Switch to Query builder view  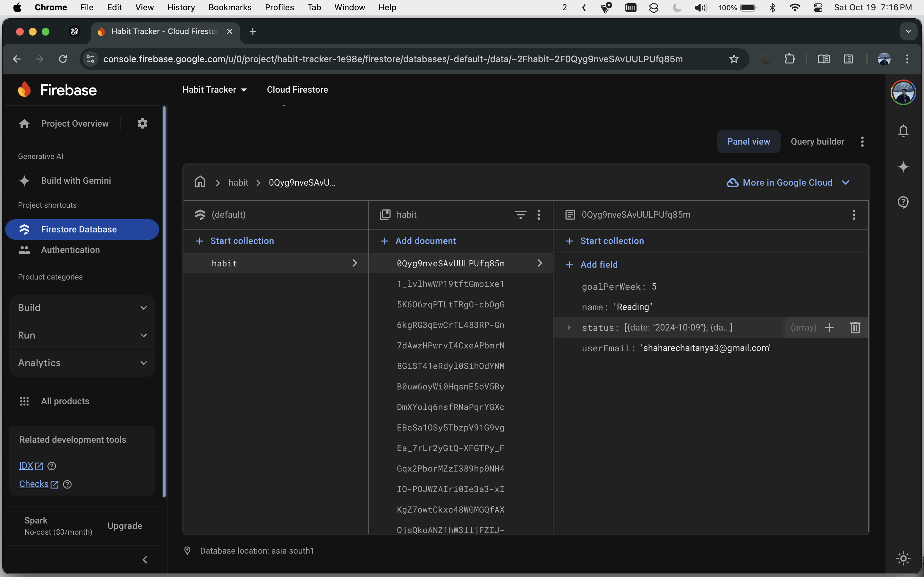click(817, 142)
